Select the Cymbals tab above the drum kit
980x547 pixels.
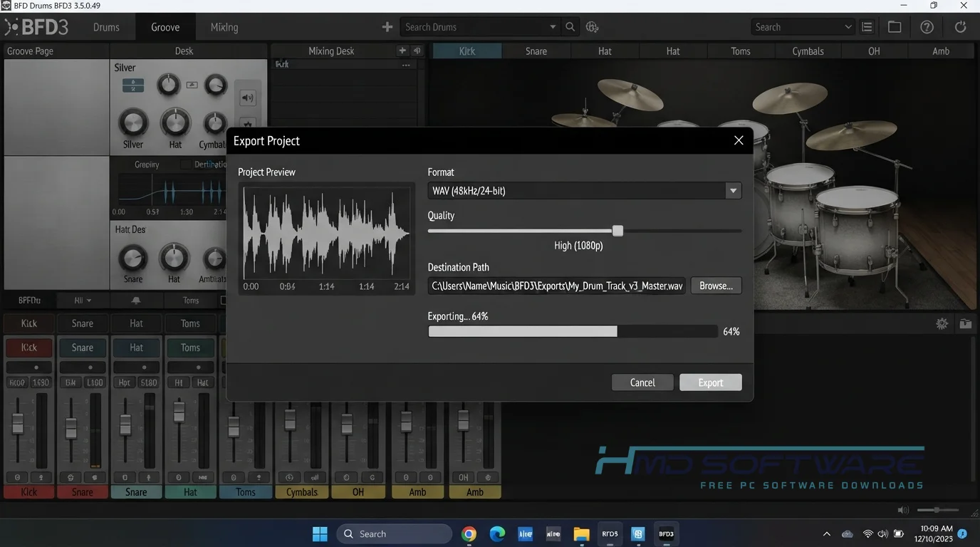pyautogui.click(x=808, y=51)
